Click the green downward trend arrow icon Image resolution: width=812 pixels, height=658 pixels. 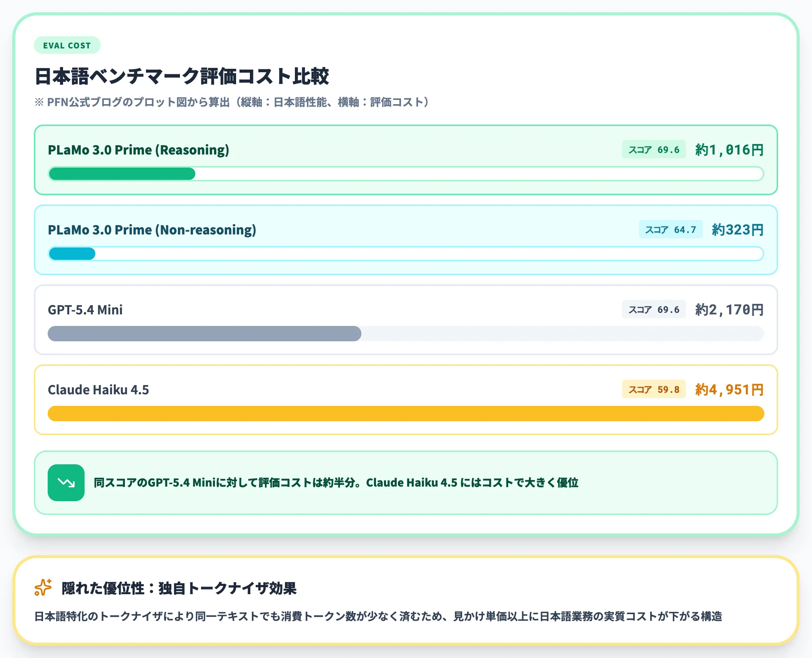[x=66, y=482]
